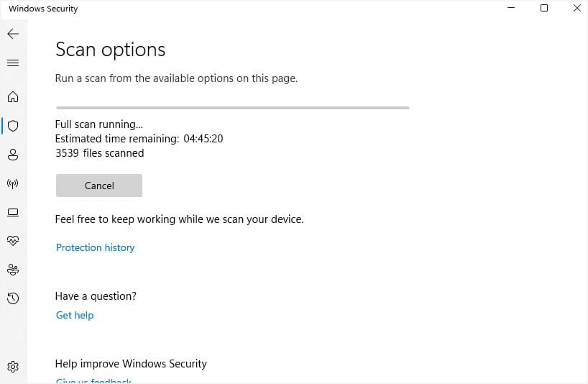
Task: Click the laptop device icon in sidebar
Action: pos(13,212)
